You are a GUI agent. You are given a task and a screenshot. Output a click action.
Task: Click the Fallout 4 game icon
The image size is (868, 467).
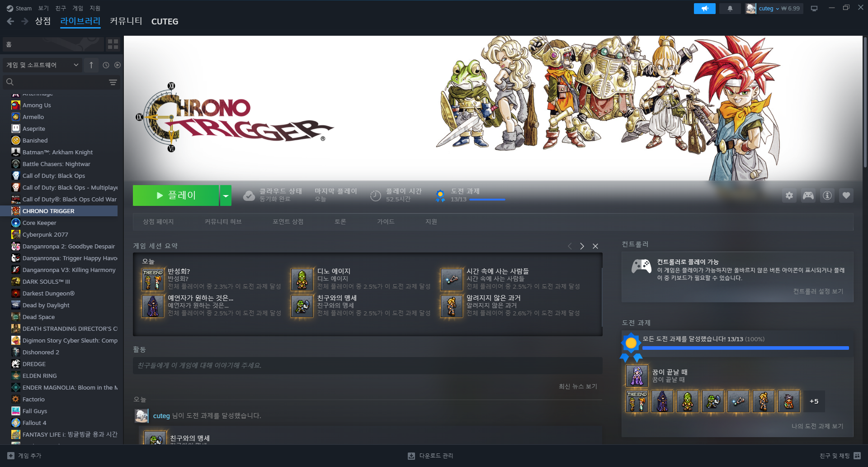[16, 423]
